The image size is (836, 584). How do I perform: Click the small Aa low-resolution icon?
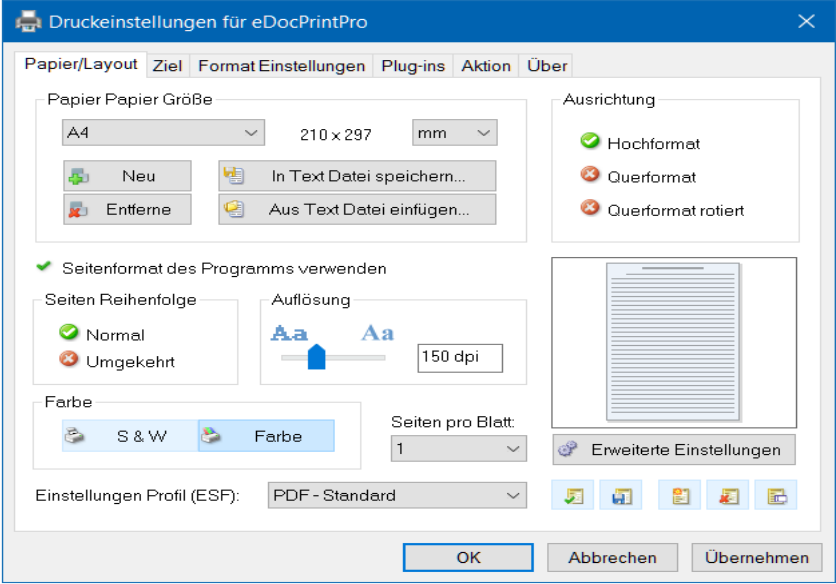tap(289, 333)
